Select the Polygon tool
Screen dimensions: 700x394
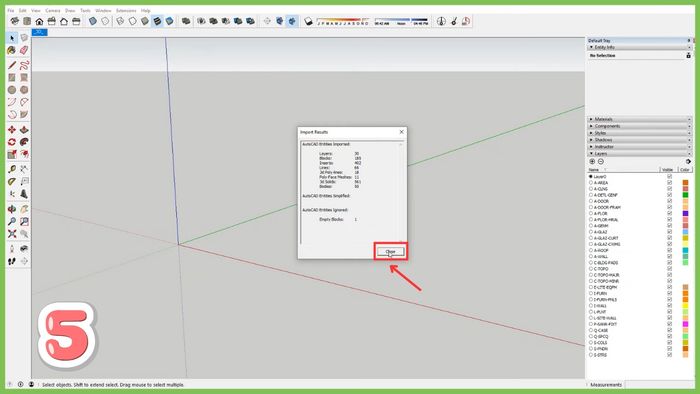coord(24,90)
